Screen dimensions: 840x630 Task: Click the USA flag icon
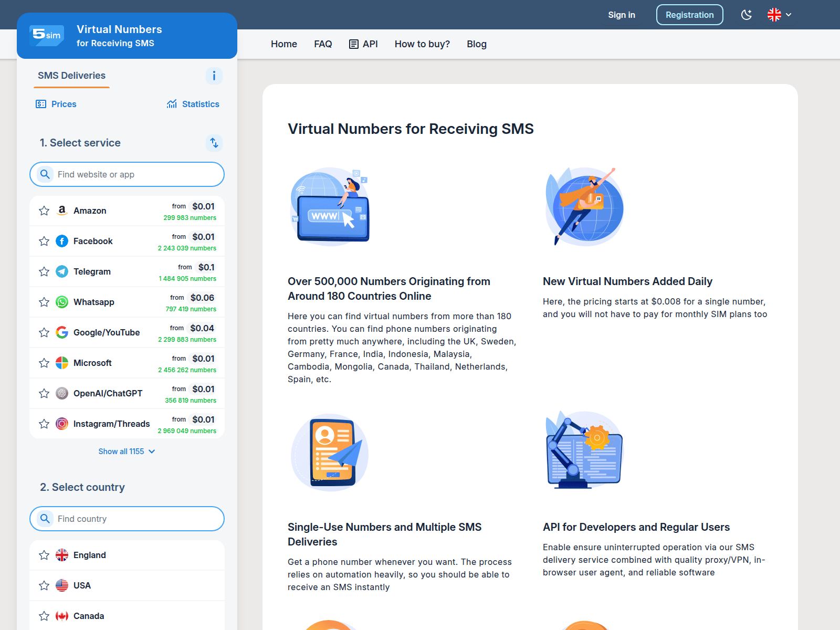(62, 585)
